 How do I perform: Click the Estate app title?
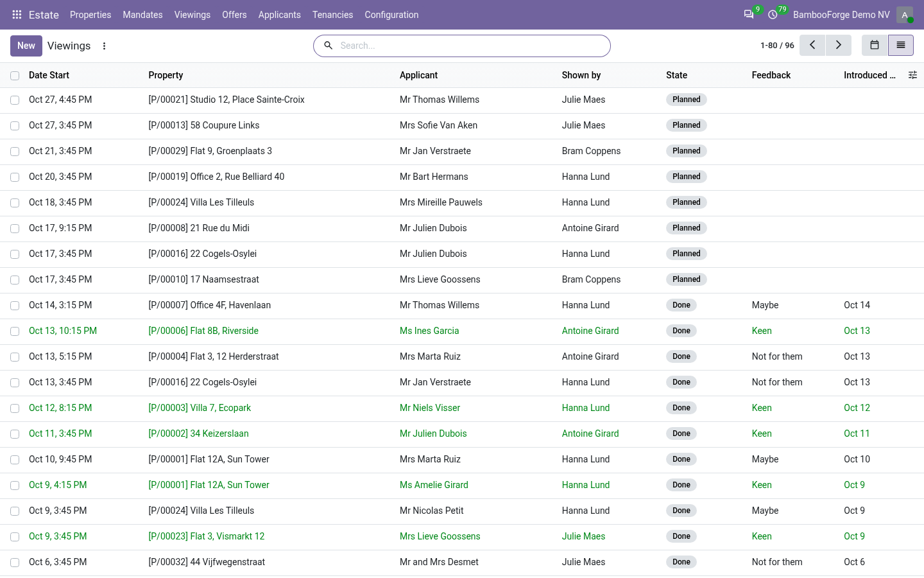click(44, 15)
